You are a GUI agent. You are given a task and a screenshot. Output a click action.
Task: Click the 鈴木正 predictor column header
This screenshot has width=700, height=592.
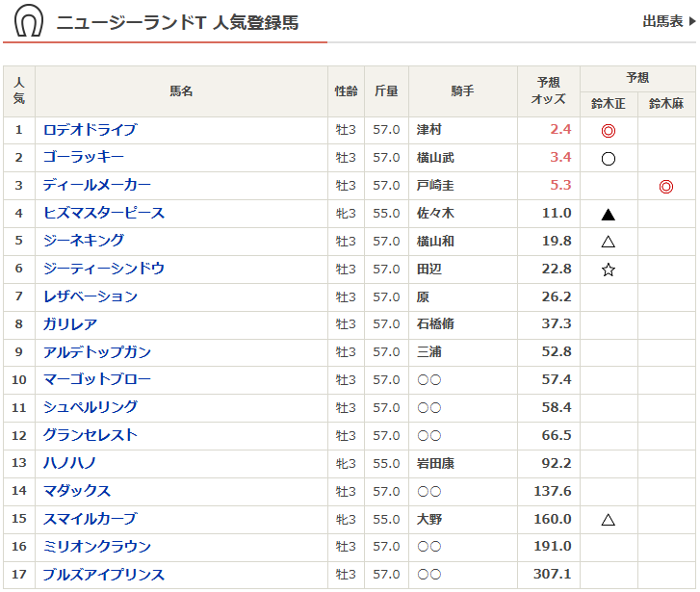pyautogui.click(x=608, y=104)
